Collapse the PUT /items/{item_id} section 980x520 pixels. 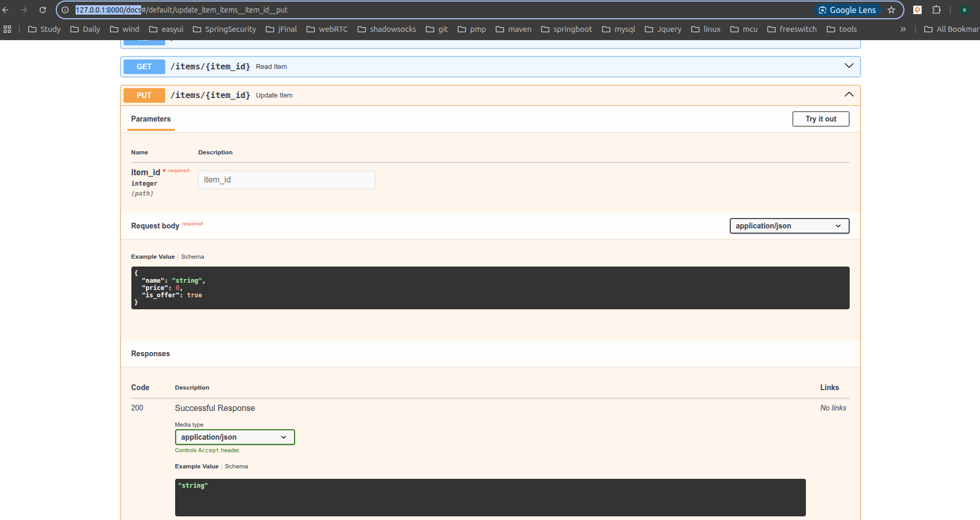point(849,95)
